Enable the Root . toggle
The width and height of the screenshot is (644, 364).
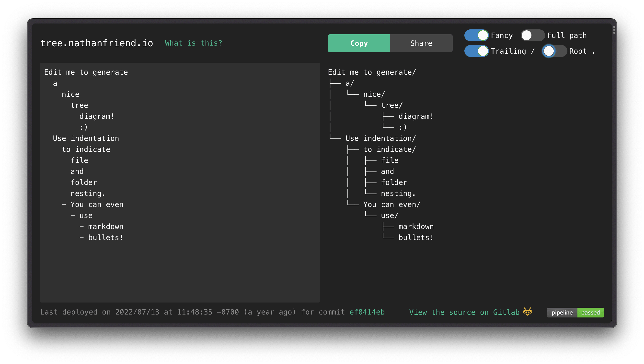click(554, 51)
